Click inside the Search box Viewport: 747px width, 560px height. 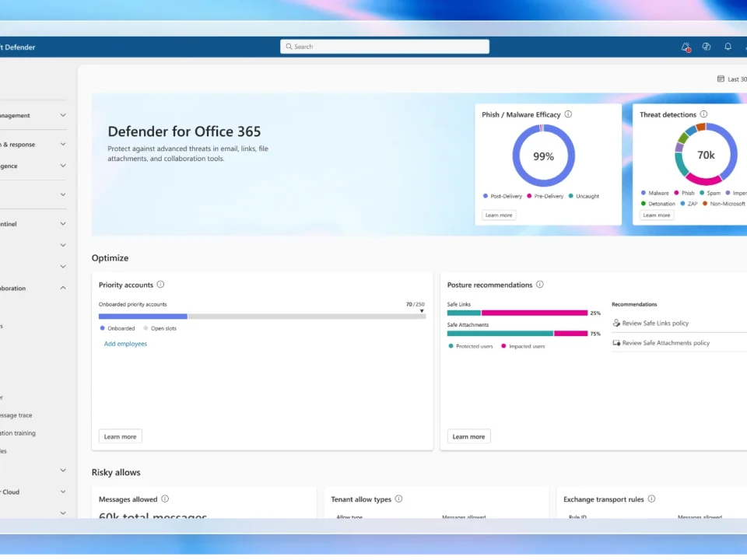[384, 47]
